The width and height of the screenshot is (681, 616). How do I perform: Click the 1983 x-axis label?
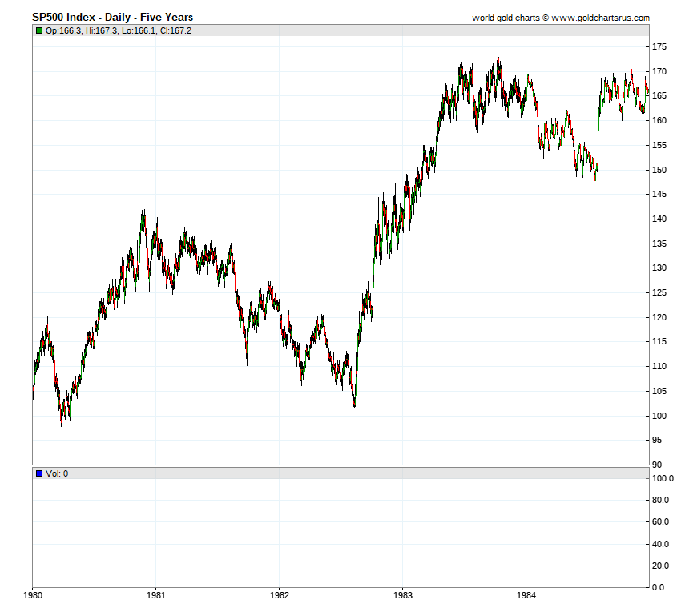point(403,595)
